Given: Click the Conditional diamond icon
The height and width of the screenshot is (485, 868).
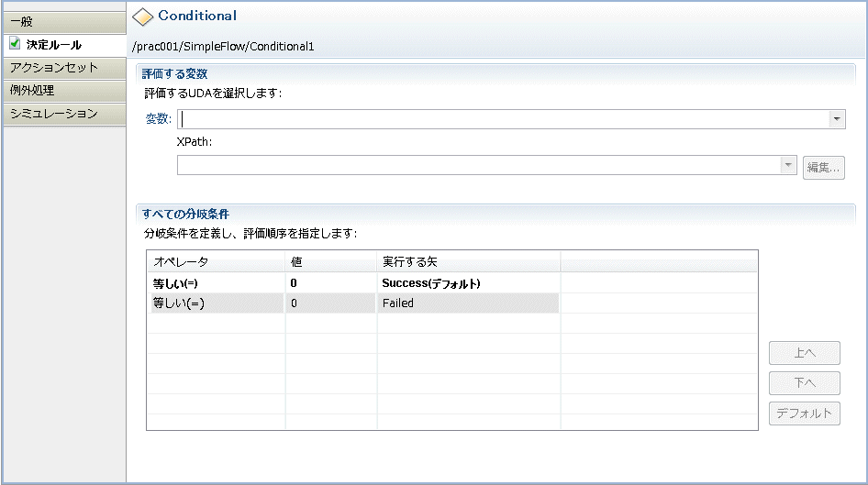Looking at the screenshot, I should coord(142,17).
